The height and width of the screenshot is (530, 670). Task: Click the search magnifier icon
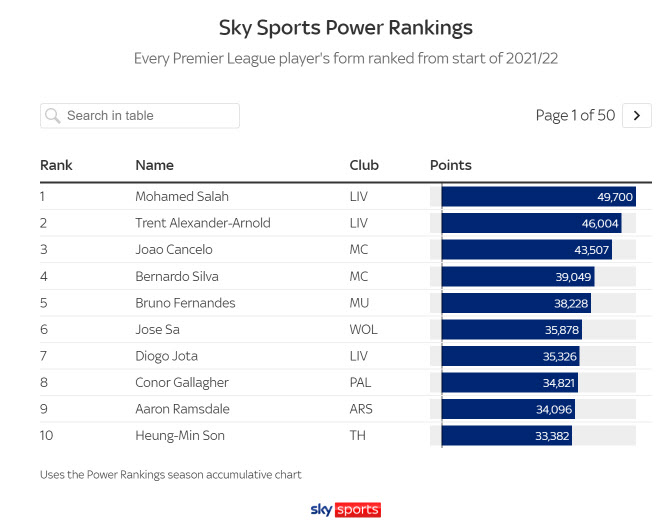click(x=53, y=116)
